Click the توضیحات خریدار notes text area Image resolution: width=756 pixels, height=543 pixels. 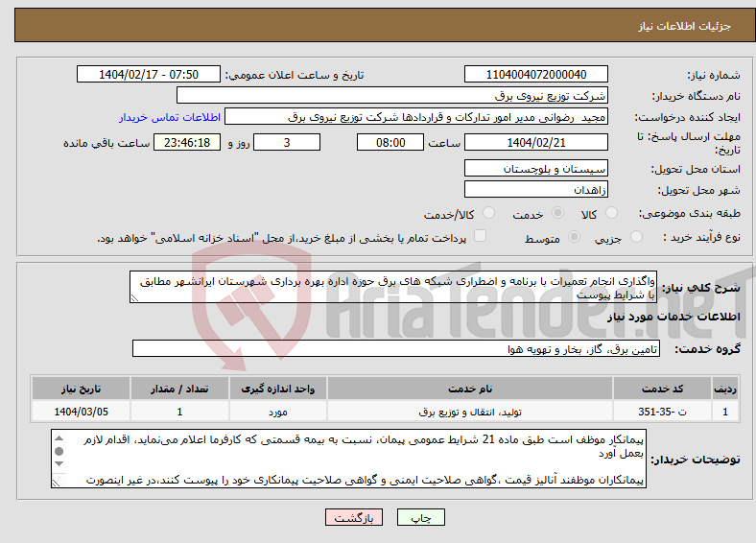point(348,459)
